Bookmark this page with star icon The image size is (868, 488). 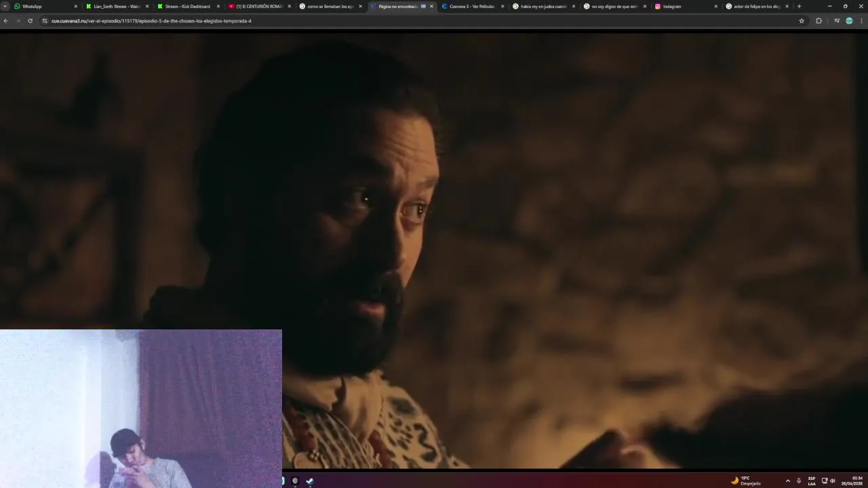pyautogui.click(x=802, y=21)
